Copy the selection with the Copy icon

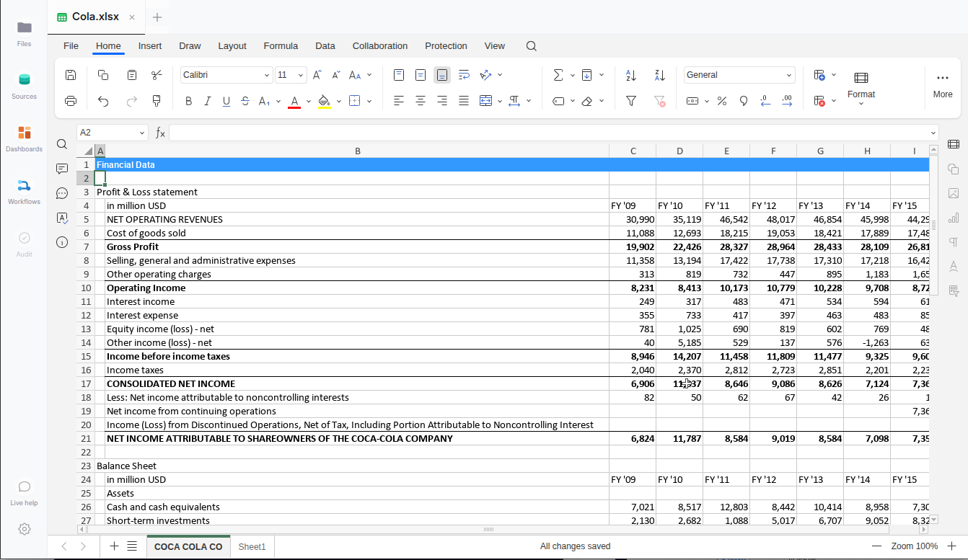[103, 75]
